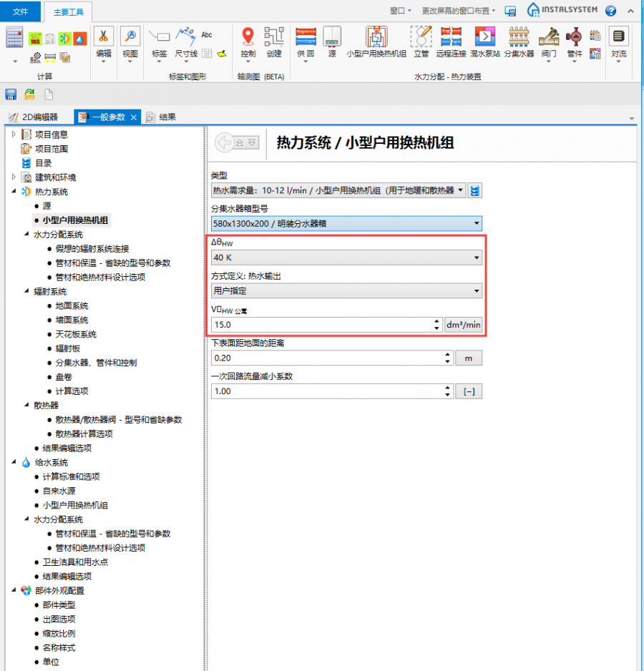Open the 文件 menu tab
This screenshot has height=671, width=644.
click(x=21, y=11)
